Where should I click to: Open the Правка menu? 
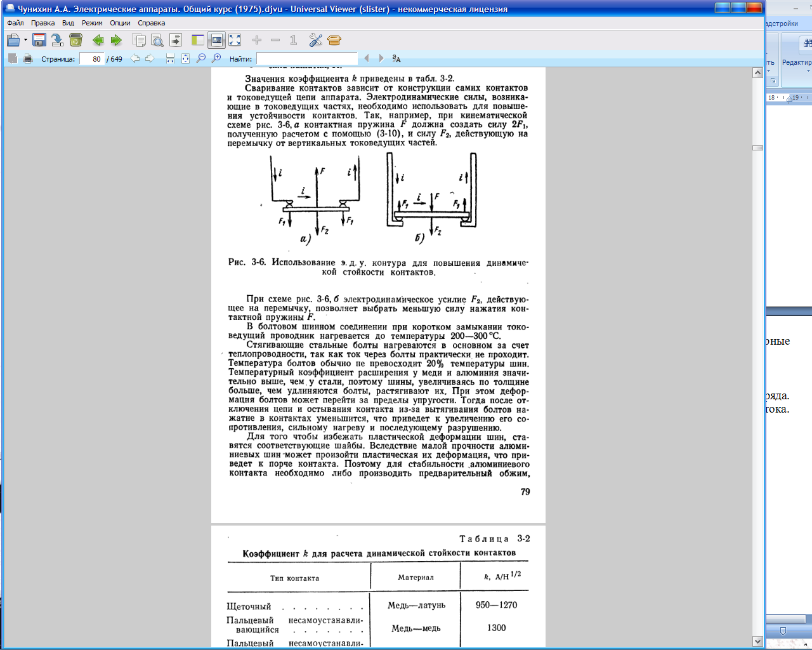[x=43, y=23]
